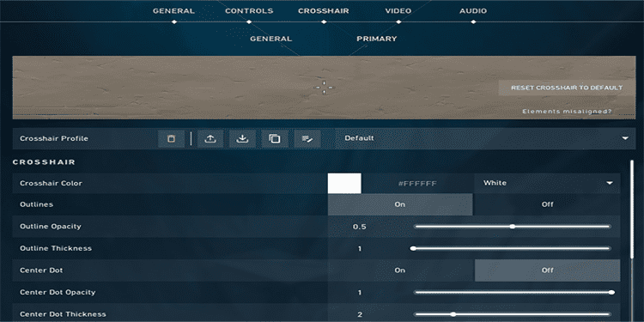Rename the profile using the edit icon
The width and height of the screenshot is (644, 322).
point(307,138)
